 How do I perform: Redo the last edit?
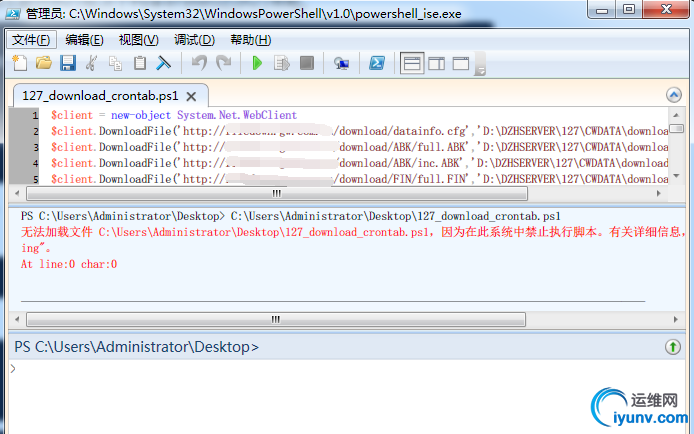(x=224, y=63)
